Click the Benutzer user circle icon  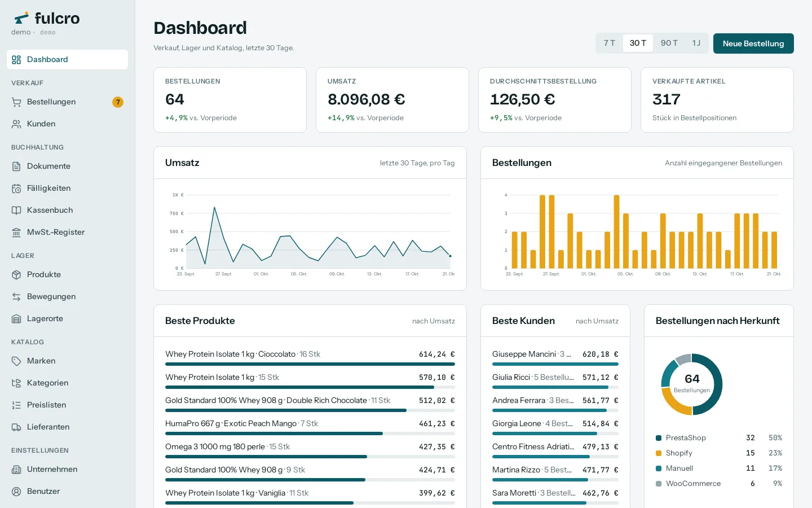(x=16, y=492)
